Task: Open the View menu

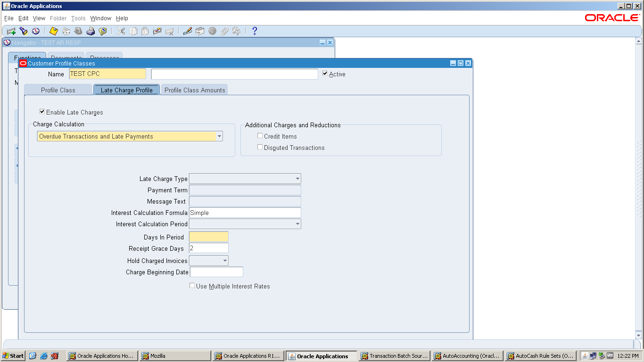Action: [x=39, y=18]
